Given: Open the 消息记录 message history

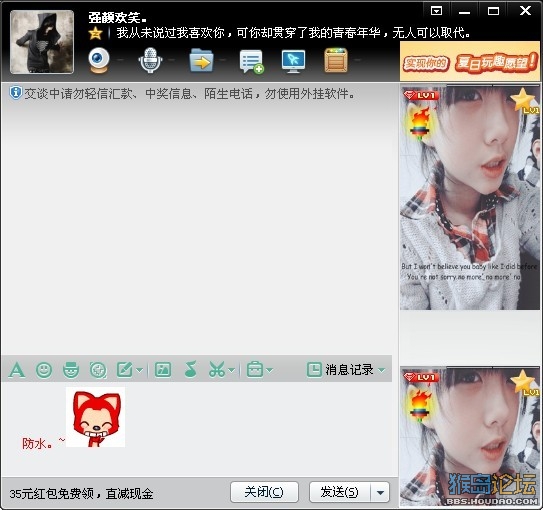Looking at the screenshot, I should click(x=340, y=370).
